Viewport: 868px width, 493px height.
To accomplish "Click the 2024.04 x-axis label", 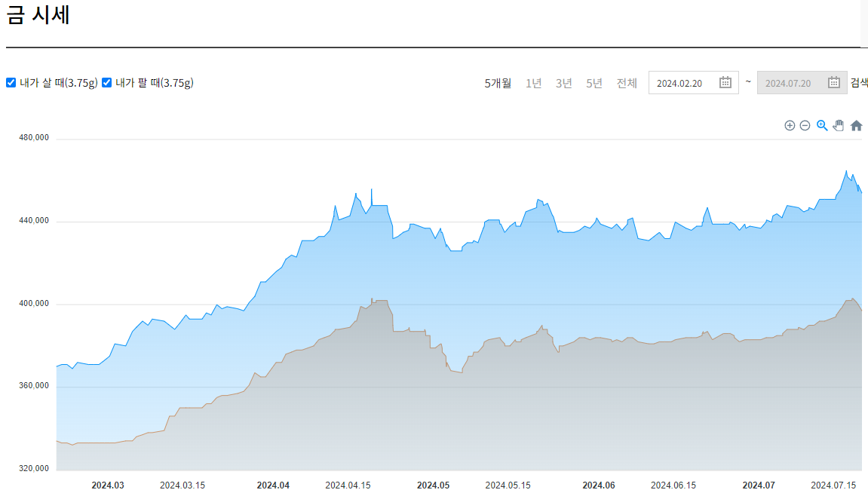I will pyautogui.click(x=273, y=485).
